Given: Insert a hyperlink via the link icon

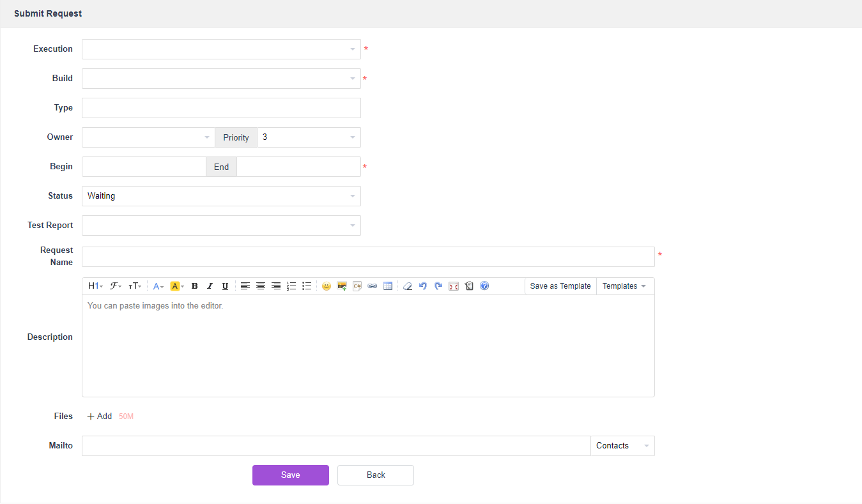Looking at the screenshot, I should point(373,286).
